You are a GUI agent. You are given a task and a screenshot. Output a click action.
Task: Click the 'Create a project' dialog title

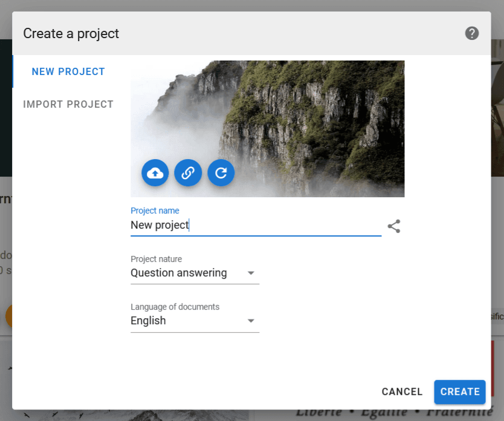coord(71,33)
